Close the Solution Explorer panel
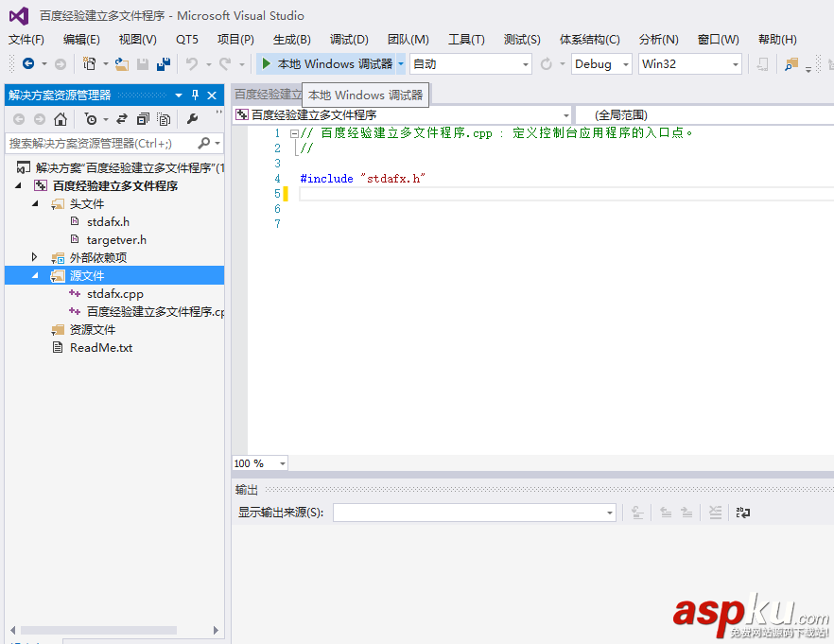Image resolution: width=834 pixels, height=644 pixels. pyautogui.click(x=212, y=96)
